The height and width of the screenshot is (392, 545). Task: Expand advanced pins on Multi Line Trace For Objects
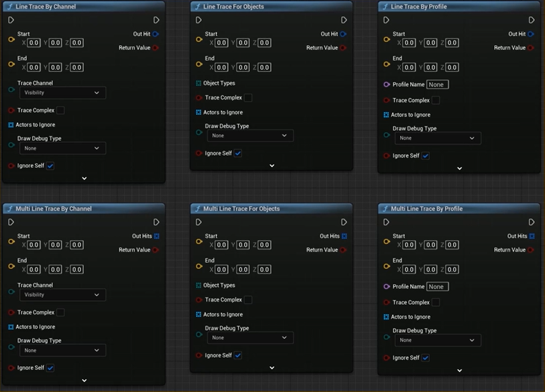click(x=272, y=368)
